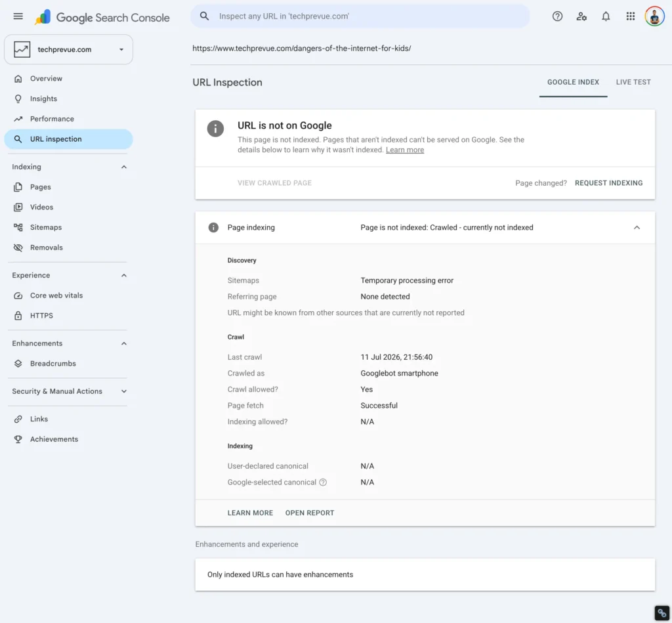Open Core web vitals report
This screenshot has height=623, width=672.
click(56, 295)
